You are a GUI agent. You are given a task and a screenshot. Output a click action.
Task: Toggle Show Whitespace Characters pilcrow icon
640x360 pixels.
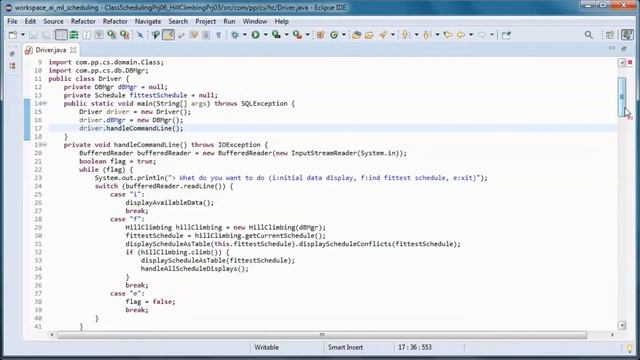coord(218,35)
